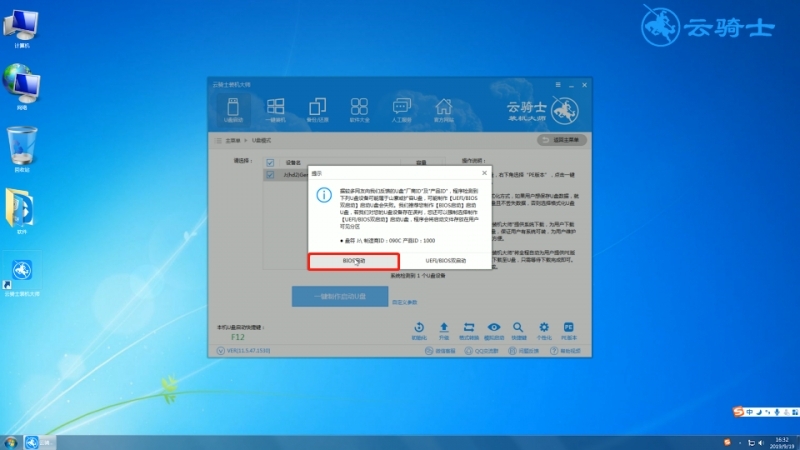Open 回收站 recycle bin desktop icon
This screenshot has height=450, width=800.
21,148
